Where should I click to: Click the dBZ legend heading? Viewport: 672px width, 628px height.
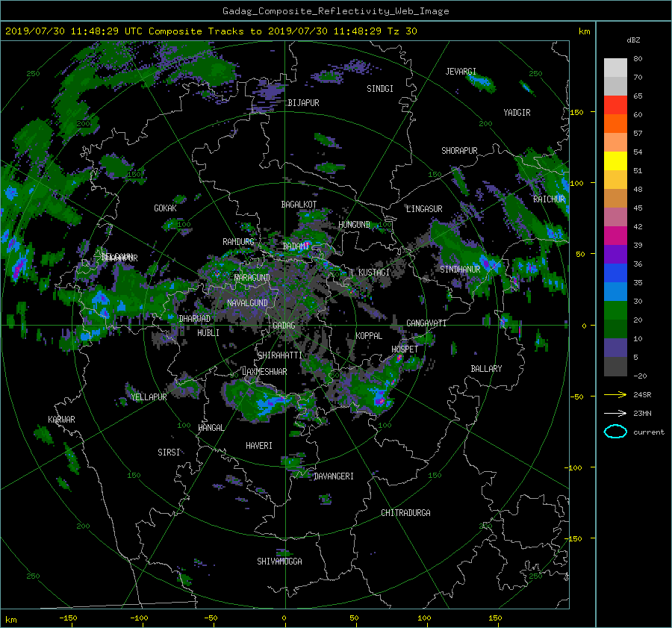click(633, 40)
